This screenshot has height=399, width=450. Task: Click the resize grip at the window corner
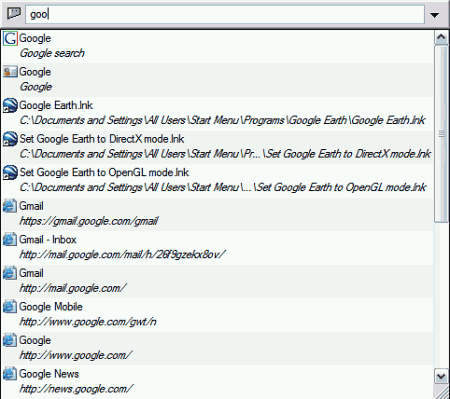442,392
